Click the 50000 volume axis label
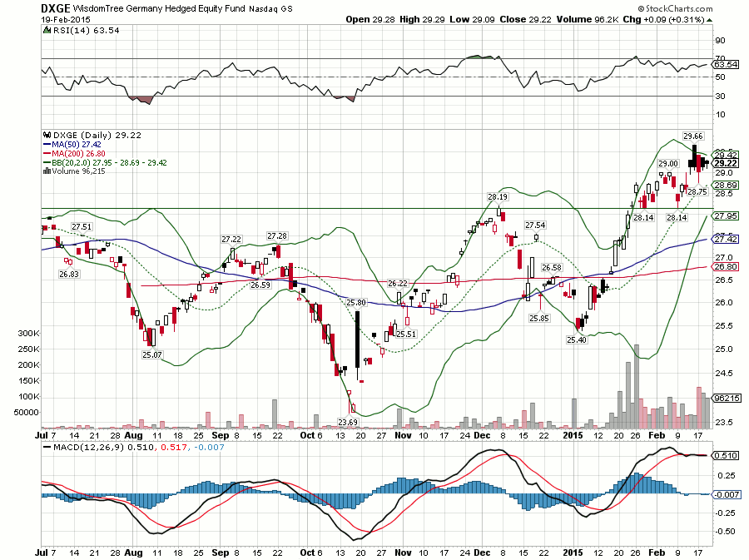 (x=27, y=412)
